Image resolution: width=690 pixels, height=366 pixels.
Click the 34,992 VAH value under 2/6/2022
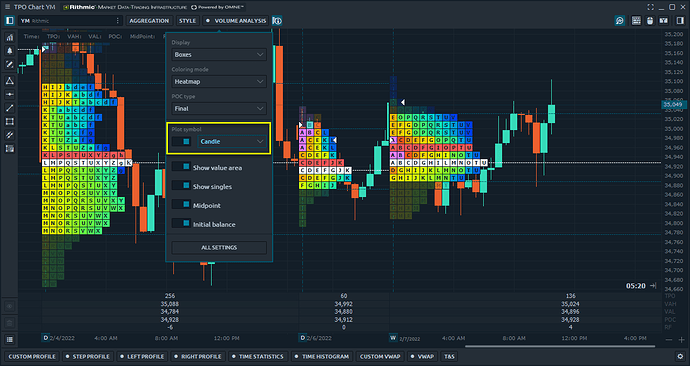[343, 304]
